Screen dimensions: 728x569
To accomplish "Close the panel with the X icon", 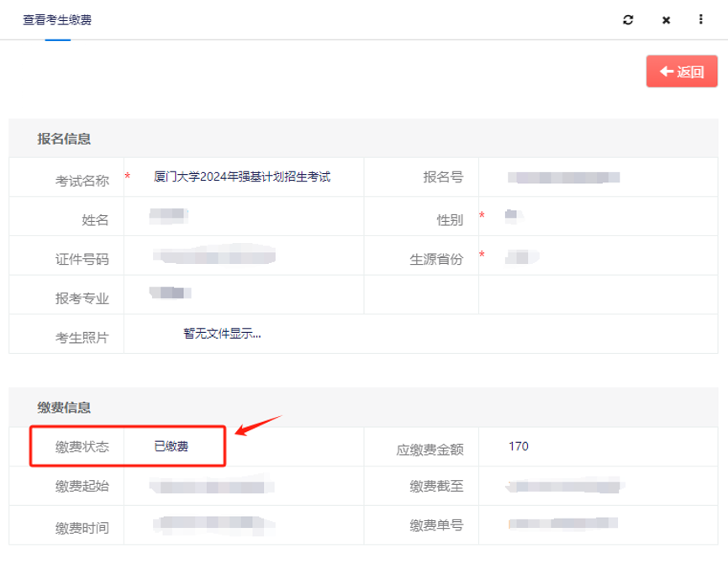I will (666, 20).
